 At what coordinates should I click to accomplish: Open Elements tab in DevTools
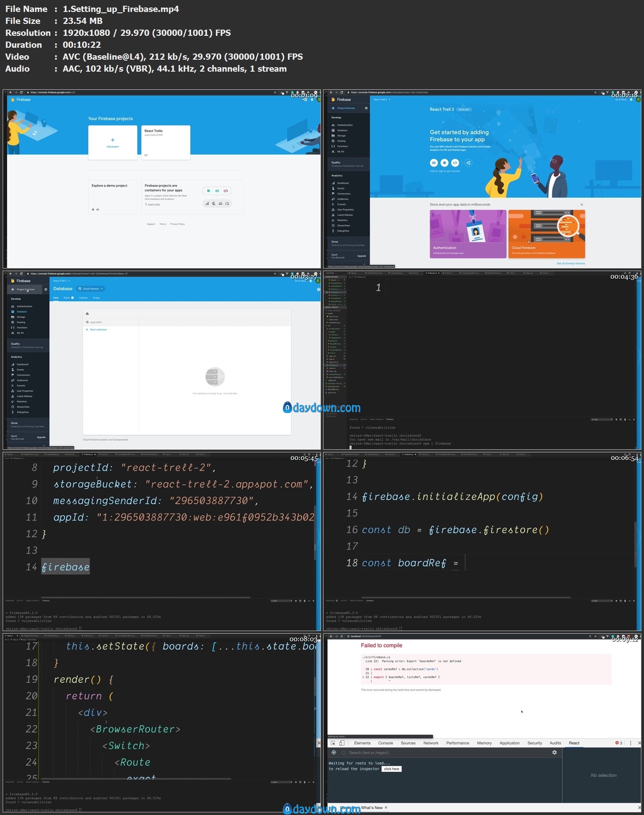362,743
